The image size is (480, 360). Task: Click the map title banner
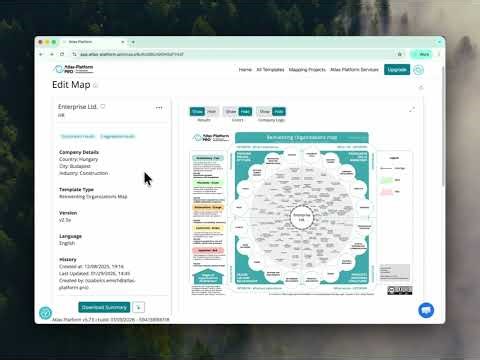(x=302, y=137)
